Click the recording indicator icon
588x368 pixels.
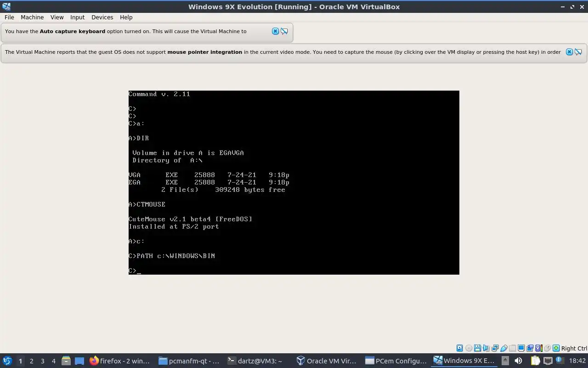tap(530, 348)
